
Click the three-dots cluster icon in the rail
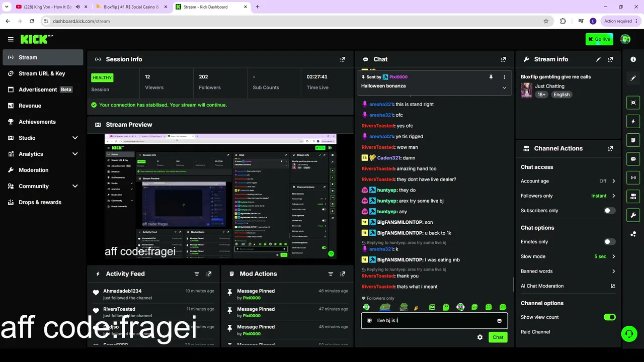[x=633, y=234]
